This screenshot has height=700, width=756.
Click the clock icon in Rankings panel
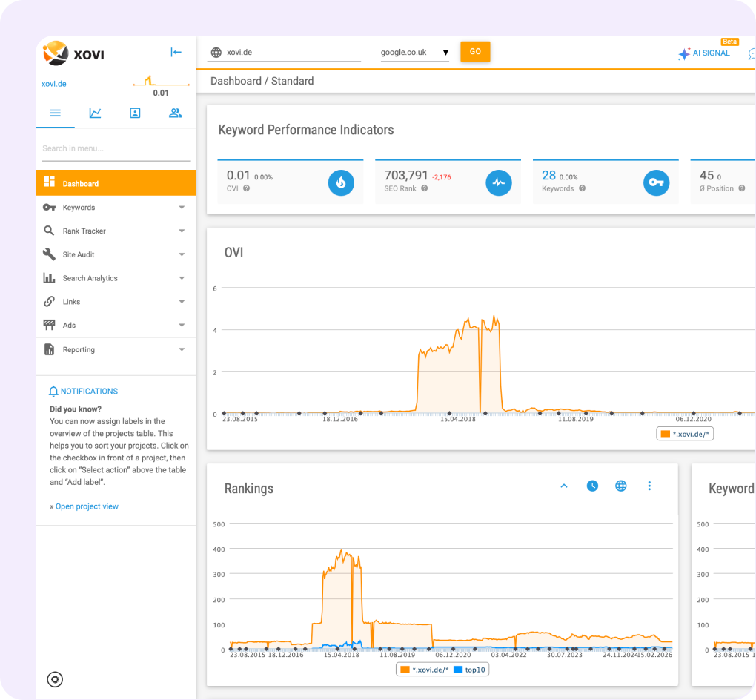point(592,486)
